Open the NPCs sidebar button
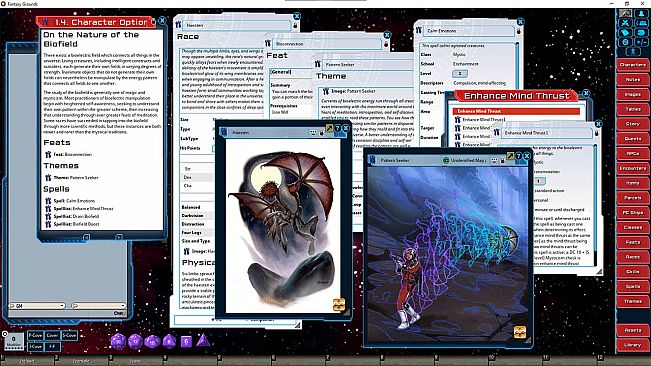This screenshot has height=366, width=651. (633, 154)
